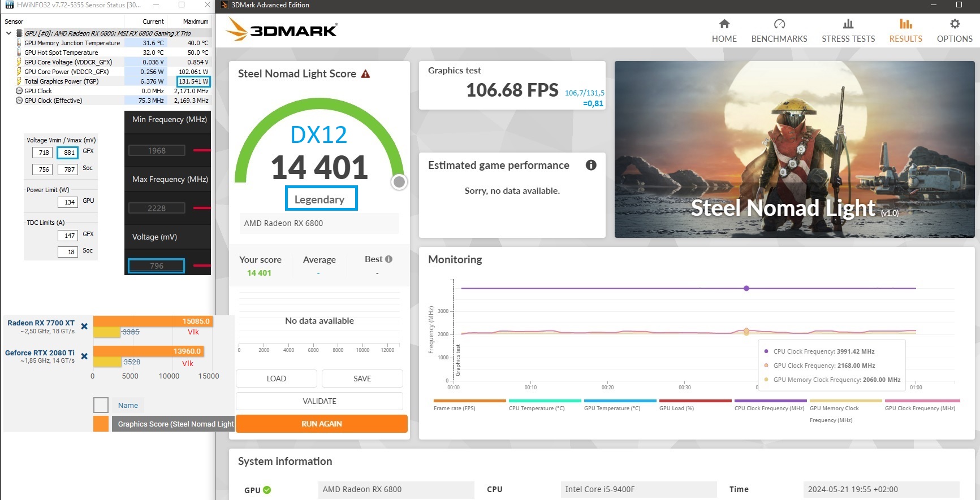
Task: Switch to the BENCHMARKS tab
Action: 779,31
